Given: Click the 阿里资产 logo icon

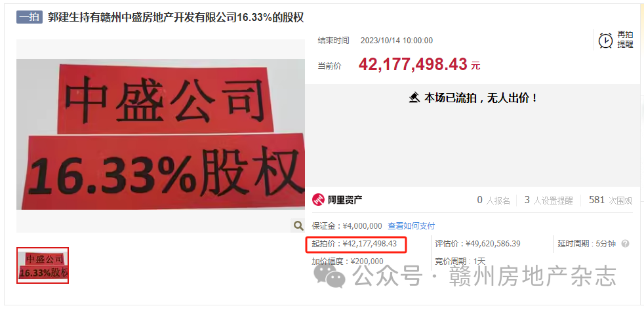Looking at the screenshot, I should (318, 200).
